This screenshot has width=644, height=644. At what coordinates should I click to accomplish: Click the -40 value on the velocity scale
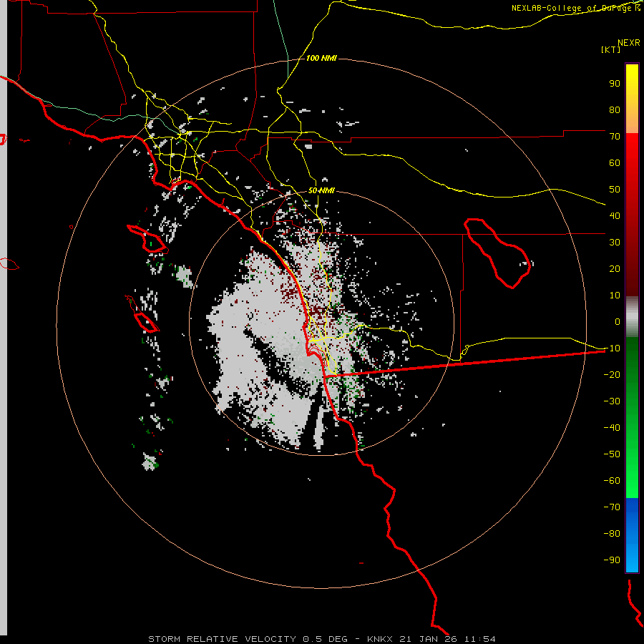coord(612,428)
